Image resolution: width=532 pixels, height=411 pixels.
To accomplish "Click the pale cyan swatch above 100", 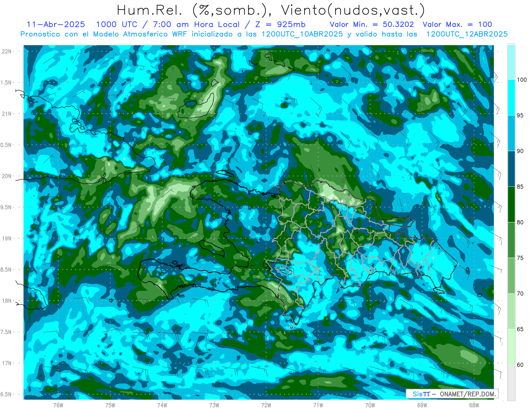I will [511, 62].
